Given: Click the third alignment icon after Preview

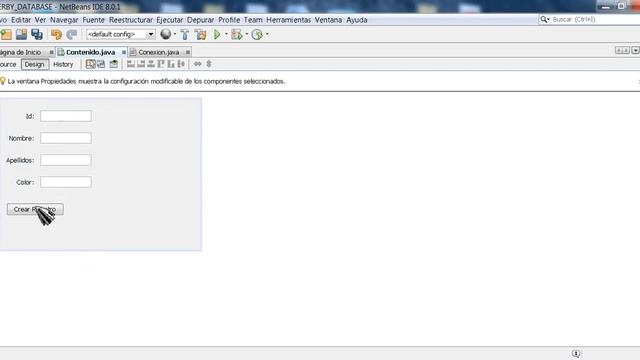Looking at the screenshot, I should click(x=151, y=64).
